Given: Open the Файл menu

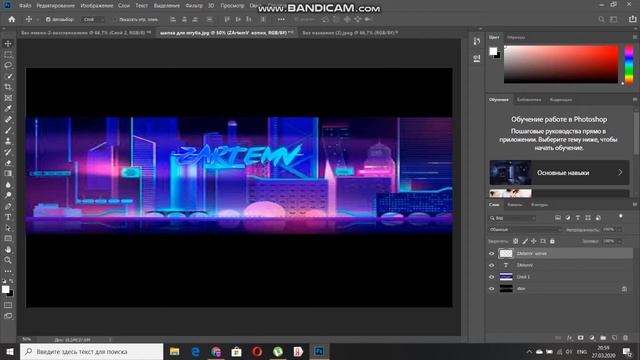Looking at the screenshot, I should [25, 6].
